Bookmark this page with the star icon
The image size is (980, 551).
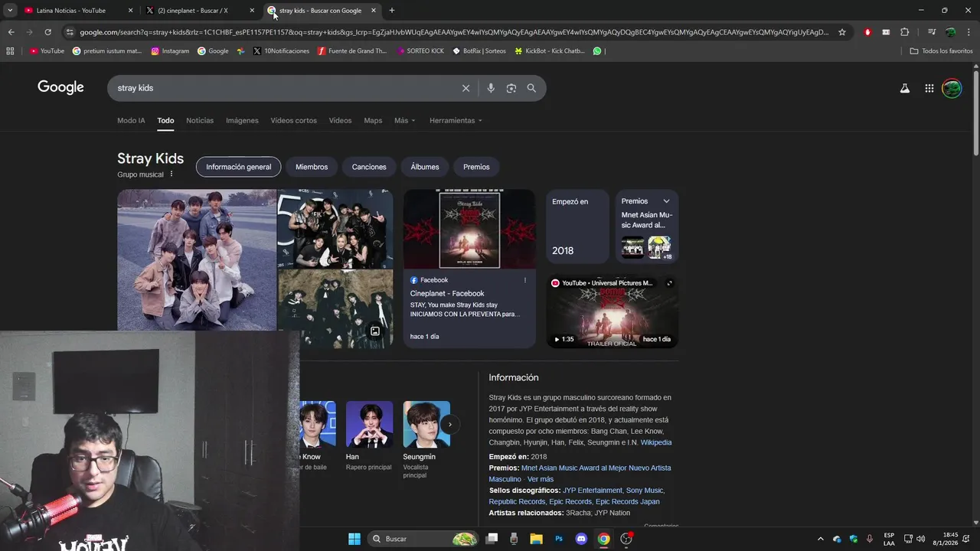click(842, 32)
